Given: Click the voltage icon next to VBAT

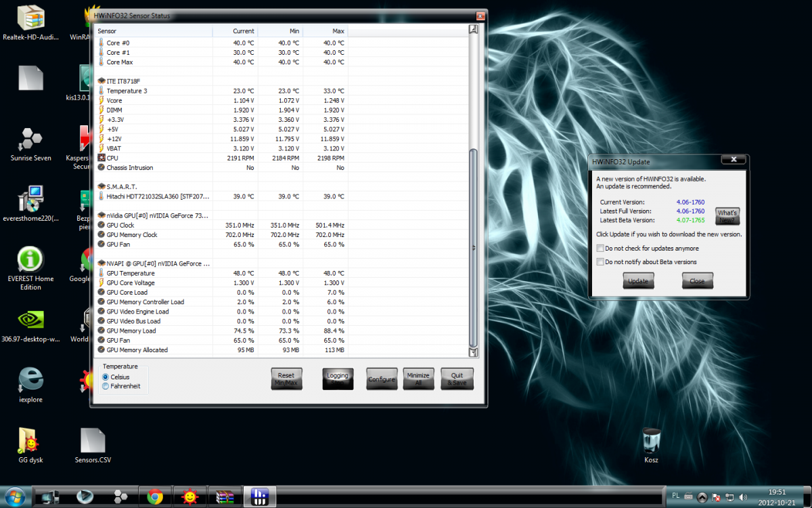Looking at the screenshot, I should 101,148.
